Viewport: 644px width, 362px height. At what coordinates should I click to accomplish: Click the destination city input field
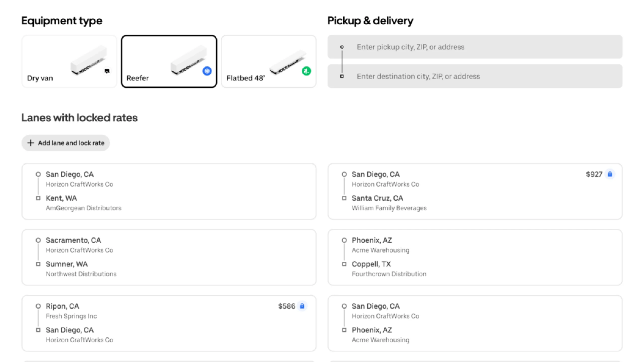pyautogui.click(x=473, y=76)
